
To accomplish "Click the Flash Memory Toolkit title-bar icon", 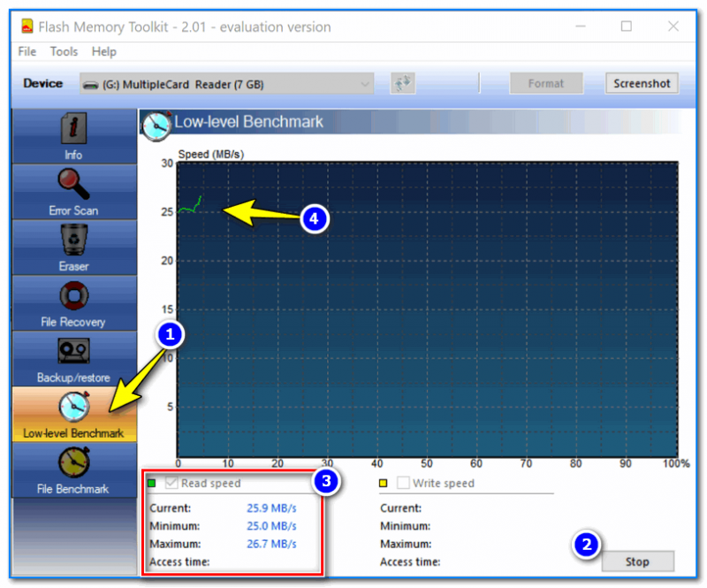I will [x=27, y=27].
